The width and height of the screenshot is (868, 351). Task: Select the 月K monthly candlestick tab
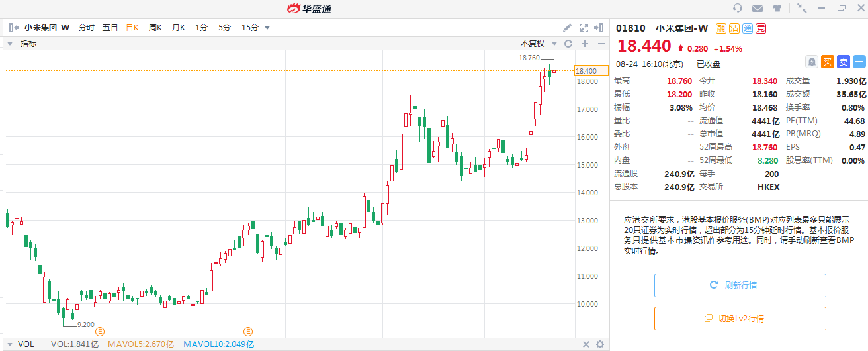[179, 28]
